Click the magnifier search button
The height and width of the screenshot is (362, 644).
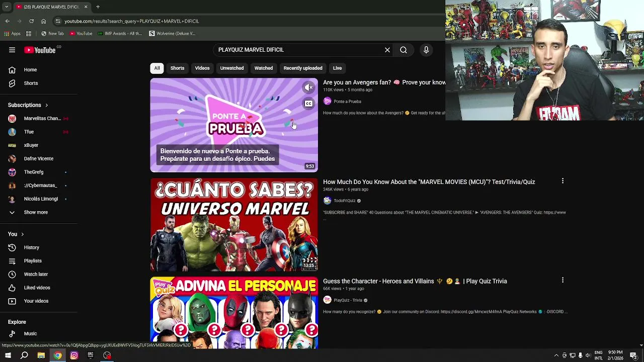[x=404, y=50]
